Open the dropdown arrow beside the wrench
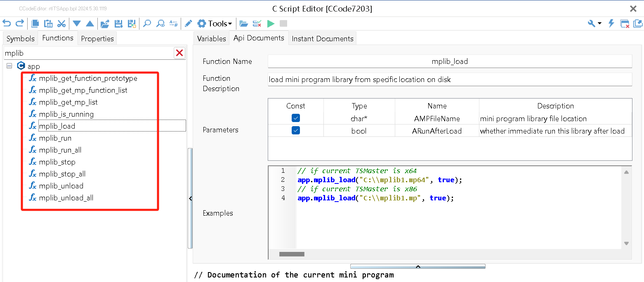The height and width of the screenshot is (282, 644). click(x=599, y=23)
